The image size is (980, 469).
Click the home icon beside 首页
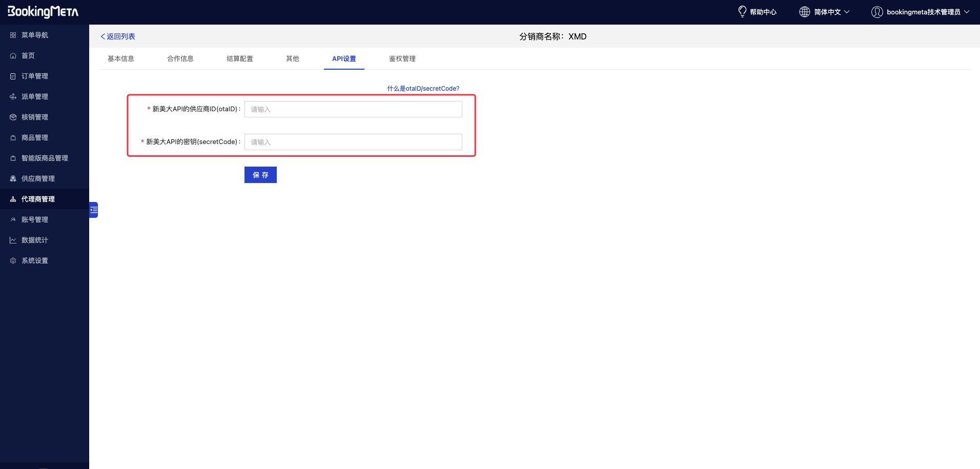click(x=13, y=56)
